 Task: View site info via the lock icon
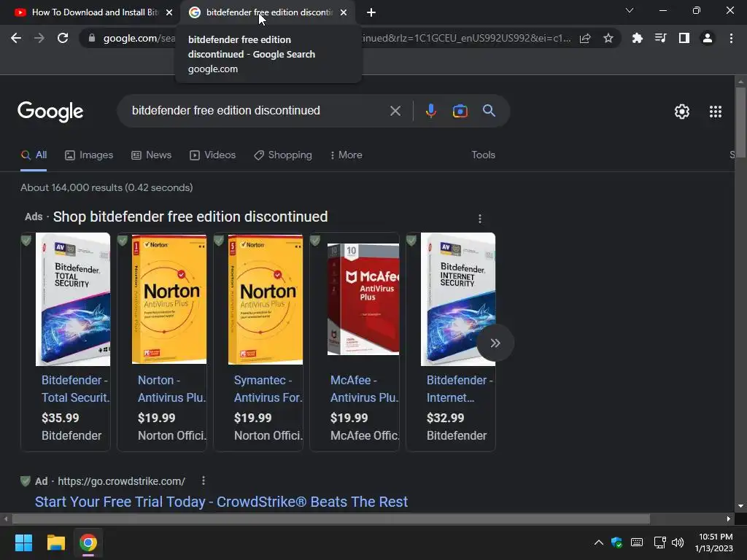pyautogui.click(x=92, y=38)
